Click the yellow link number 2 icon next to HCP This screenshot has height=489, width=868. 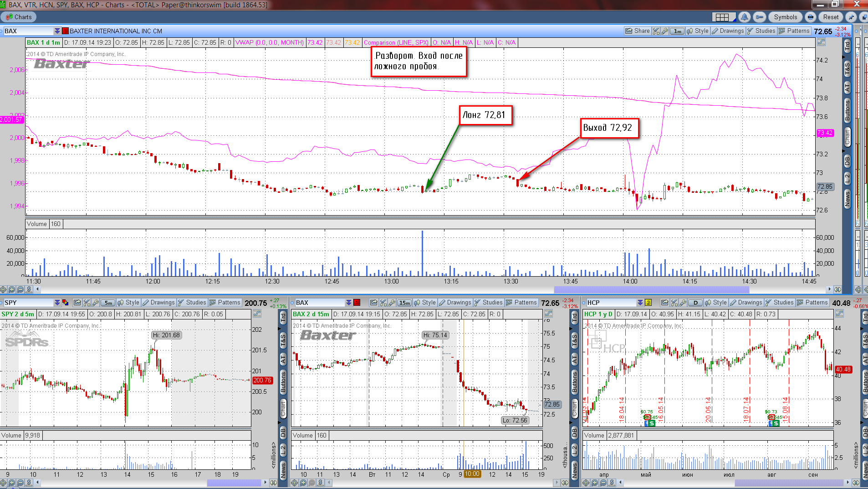[x=648, y=303]
